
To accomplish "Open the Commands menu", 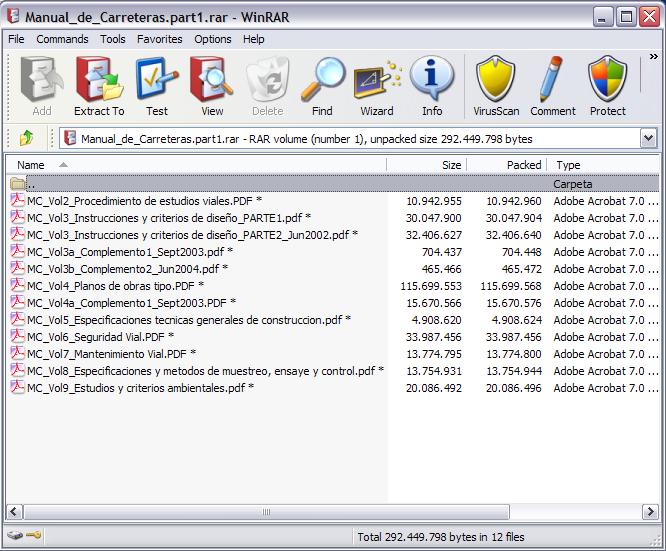I will click(x=62, y=39).
